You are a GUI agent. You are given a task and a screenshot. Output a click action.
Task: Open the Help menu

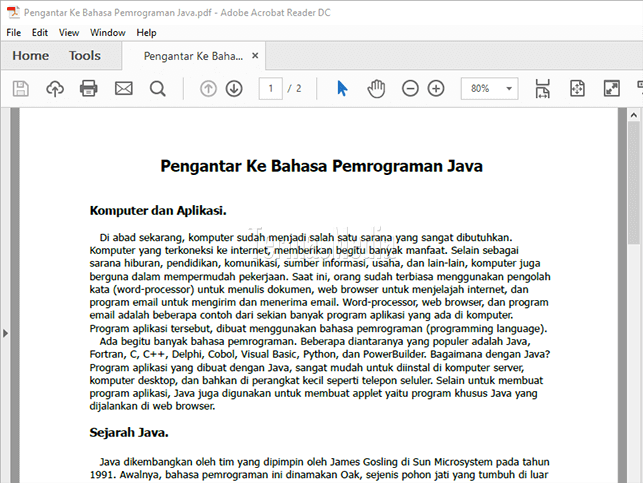tap(146, 33)
